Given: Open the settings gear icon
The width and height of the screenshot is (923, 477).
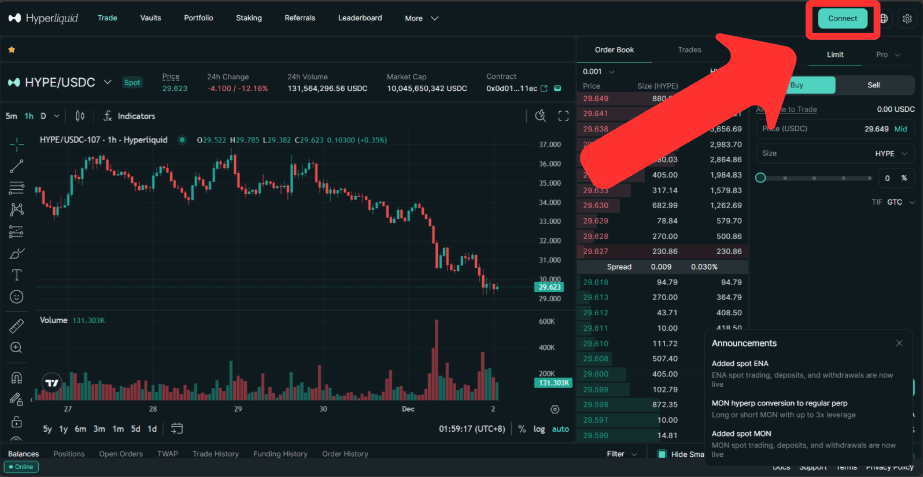Looking at the screenshot, I should 907,18.
